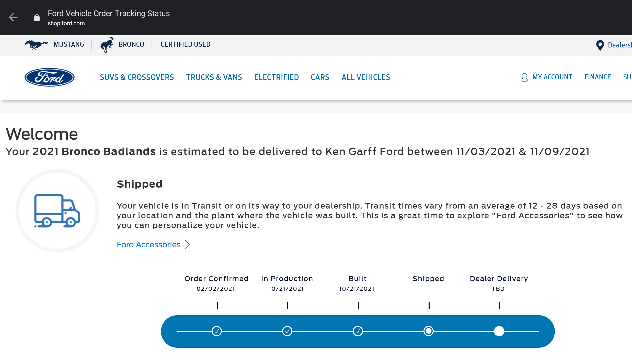Click the delivery truck status icon
The height and width of the screenshot is (364, 632).
tap(57, 211)
